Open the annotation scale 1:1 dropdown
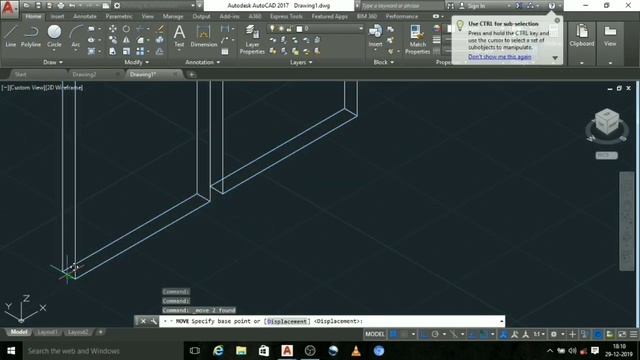 pyautogui.click(x=539, y=334)
